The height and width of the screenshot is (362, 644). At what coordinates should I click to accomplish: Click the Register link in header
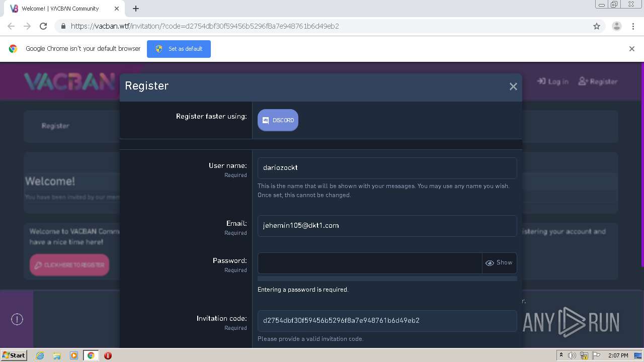(x=598, y=81)
